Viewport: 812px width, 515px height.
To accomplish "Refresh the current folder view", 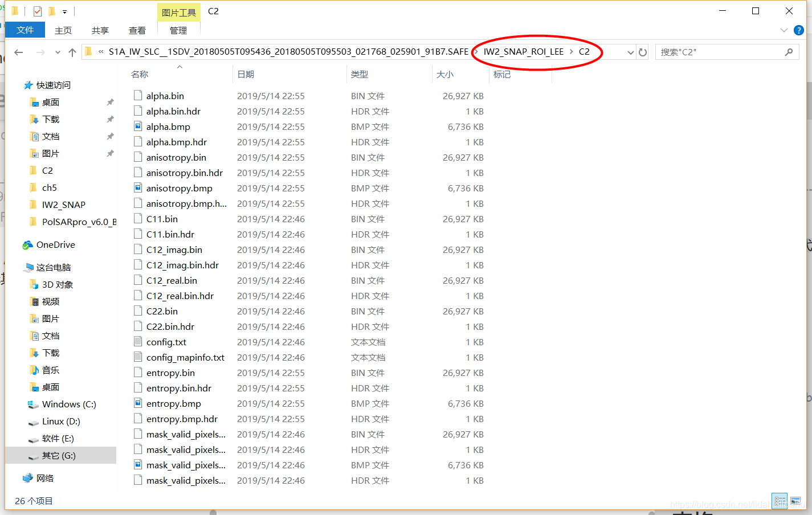I will 643,52.
